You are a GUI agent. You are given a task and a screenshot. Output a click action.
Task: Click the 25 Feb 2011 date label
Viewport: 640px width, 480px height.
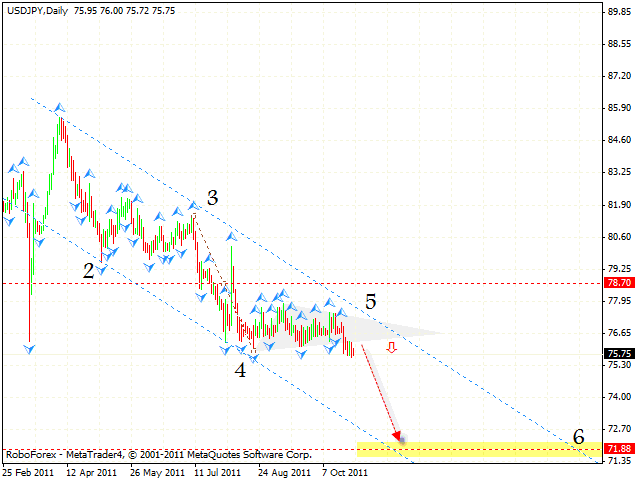coord(30,471)
